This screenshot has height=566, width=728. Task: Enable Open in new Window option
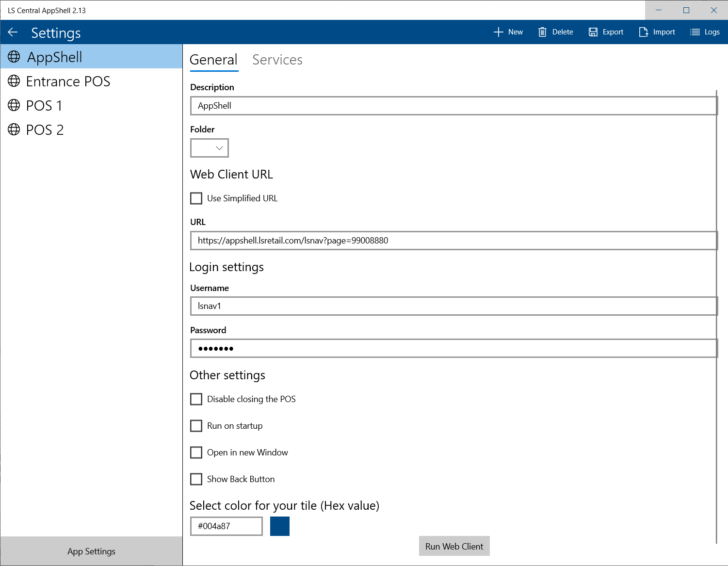196,453
